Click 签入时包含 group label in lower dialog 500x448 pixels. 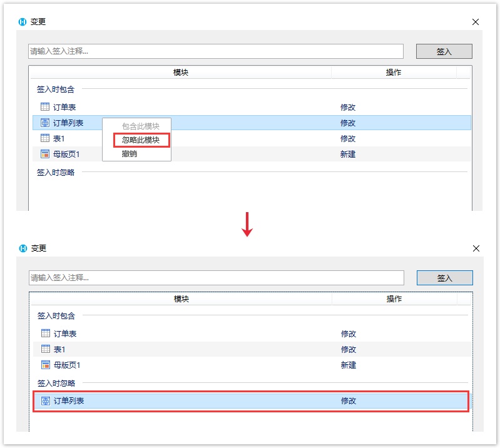pyautogui.click(x=56, y=316)
